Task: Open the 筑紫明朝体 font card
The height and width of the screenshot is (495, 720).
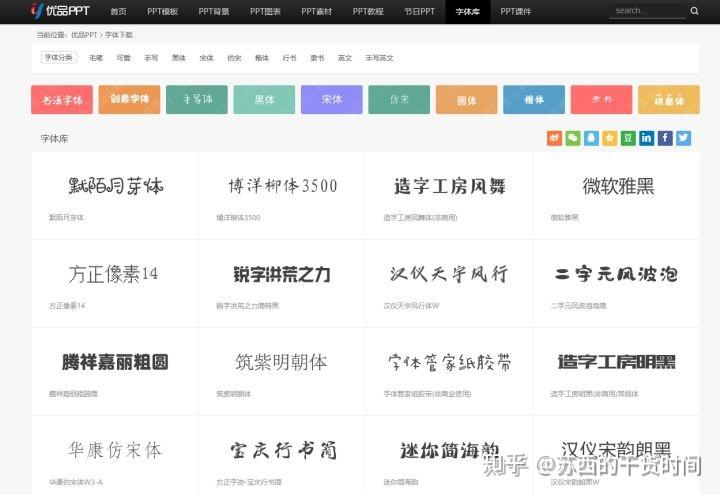Action: [282, 372]
